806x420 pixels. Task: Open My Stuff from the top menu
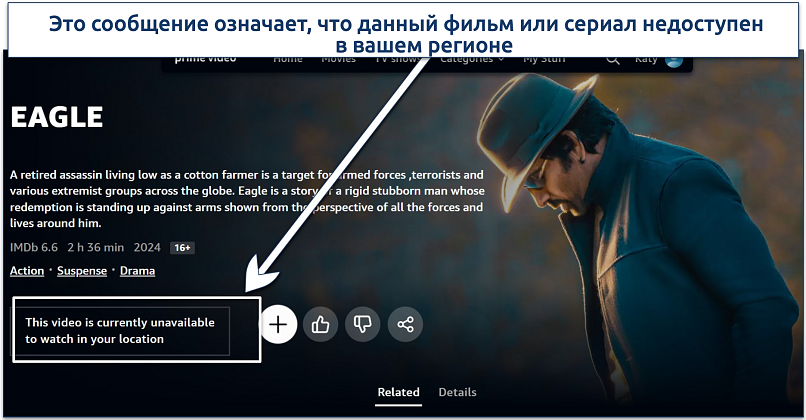coord(544,60)
